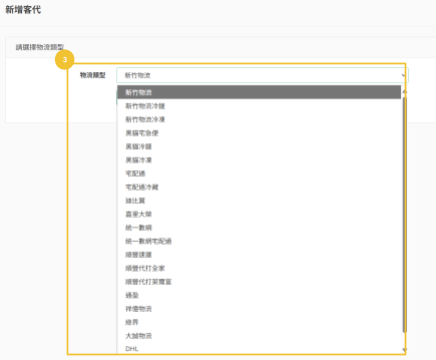436x360 pixels.
Task: Pick the 黑貓冷藏 option
Action: (259, 146)
